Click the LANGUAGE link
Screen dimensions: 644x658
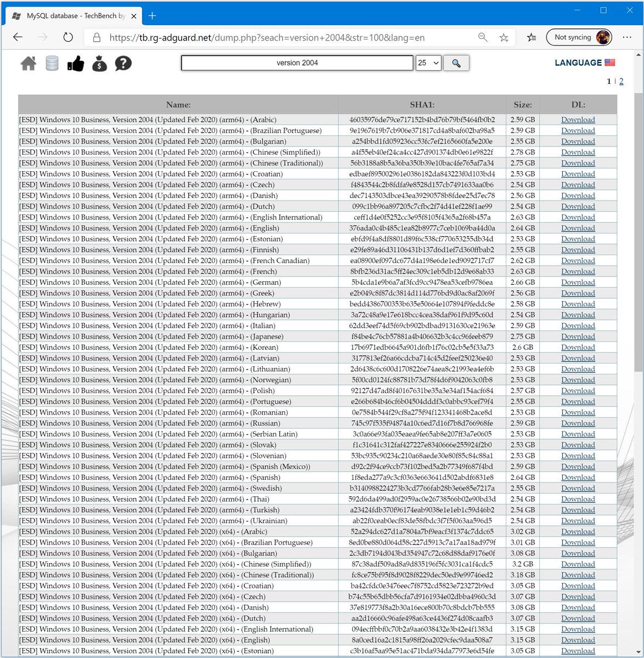click(x=578, y=63)
